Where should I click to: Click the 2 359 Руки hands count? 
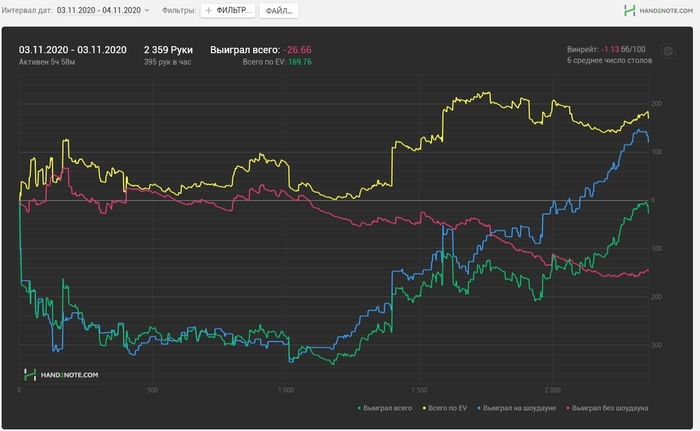point(168,50)
